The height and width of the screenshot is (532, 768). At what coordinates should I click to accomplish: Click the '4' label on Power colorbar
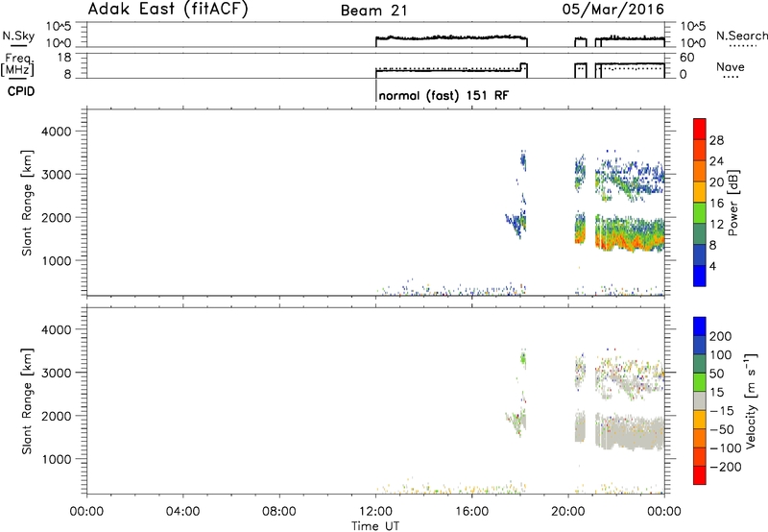point(712,266)
